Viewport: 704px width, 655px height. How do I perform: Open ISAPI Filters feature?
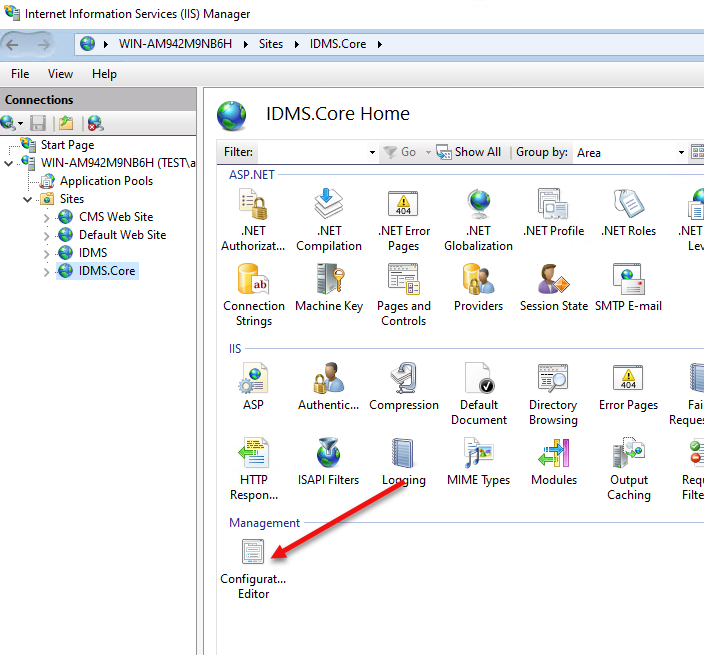[x=328, y=462]
